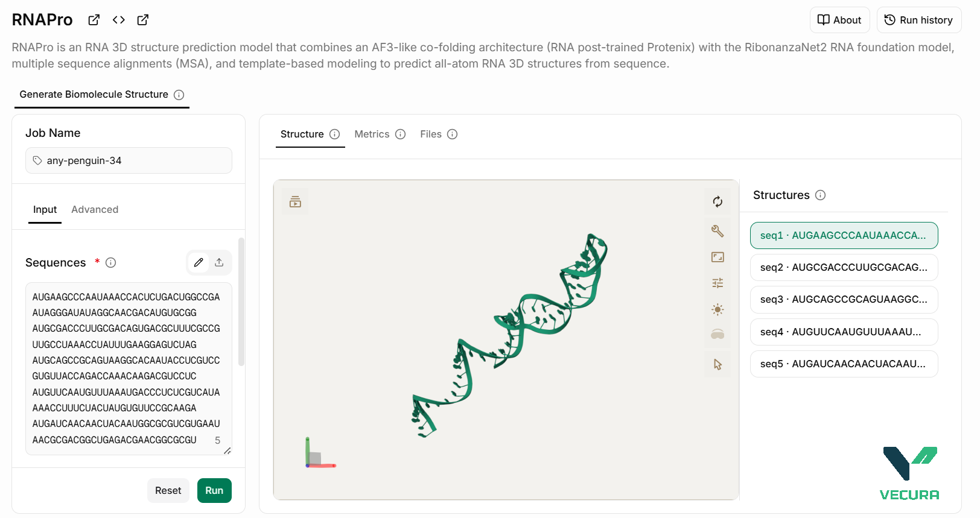This screenshot has width=980, height=518.
Task: Click the info icon beside Structures
Action: click(x=820, y=195)
